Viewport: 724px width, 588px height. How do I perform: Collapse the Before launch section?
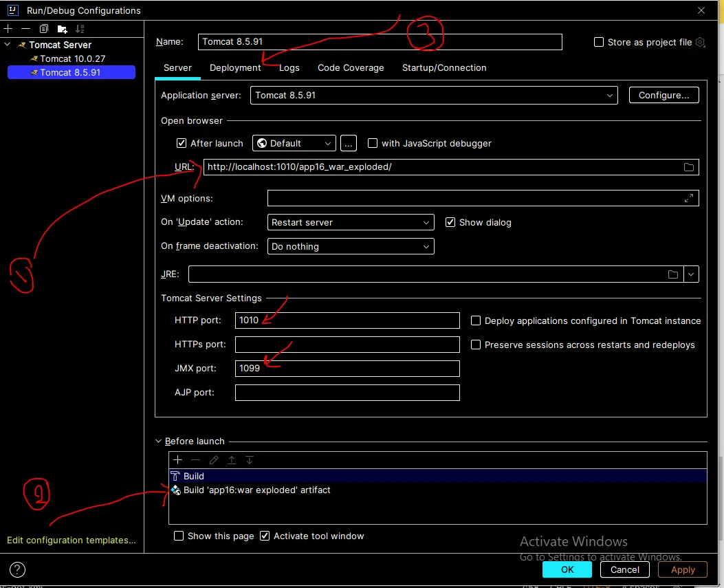[158, 441]
